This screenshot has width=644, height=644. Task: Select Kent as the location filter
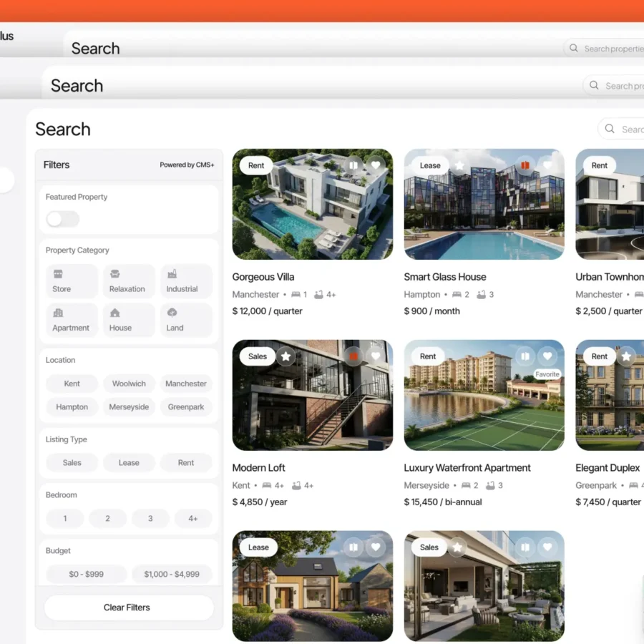click(71, 384)
